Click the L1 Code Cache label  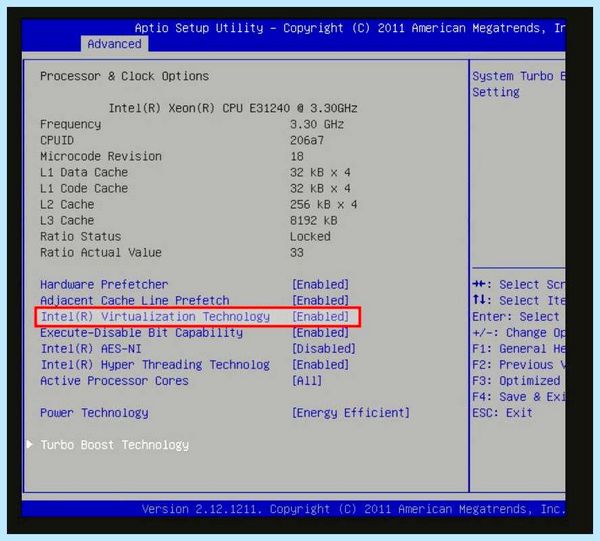pyautogui.click(x=84, y=189)
